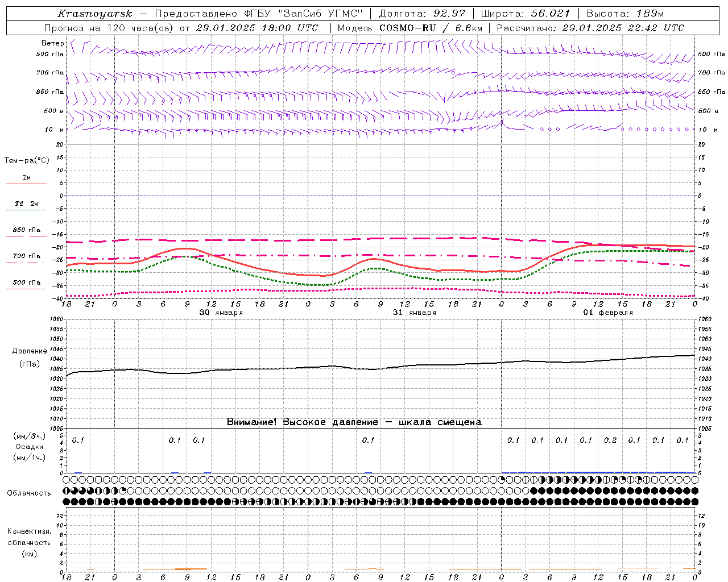
Task: Select the Долгота: 92.97 header field
Action: pos(421,14)
